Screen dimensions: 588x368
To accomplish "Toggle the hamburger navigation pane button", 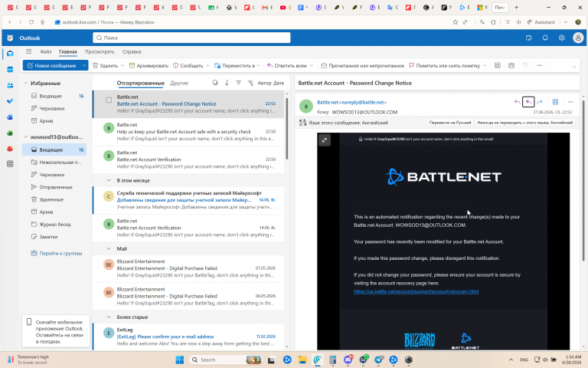I will pos(28,51).
